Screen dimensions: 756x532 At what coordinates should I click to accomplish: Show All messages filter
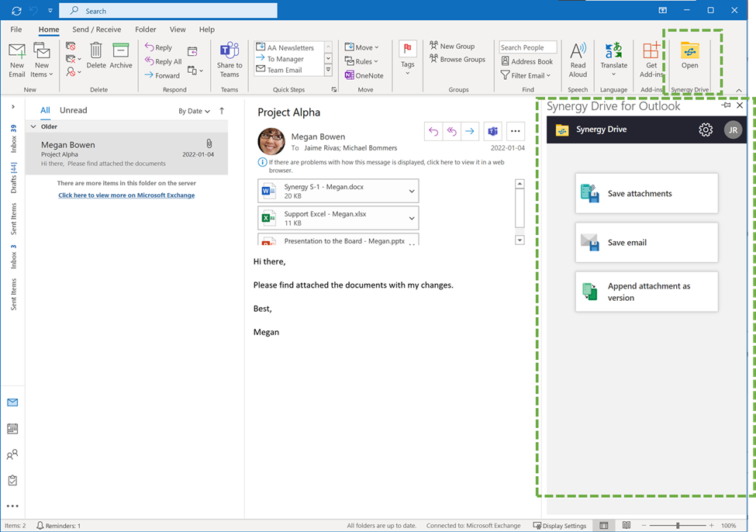tap(45, 110)
